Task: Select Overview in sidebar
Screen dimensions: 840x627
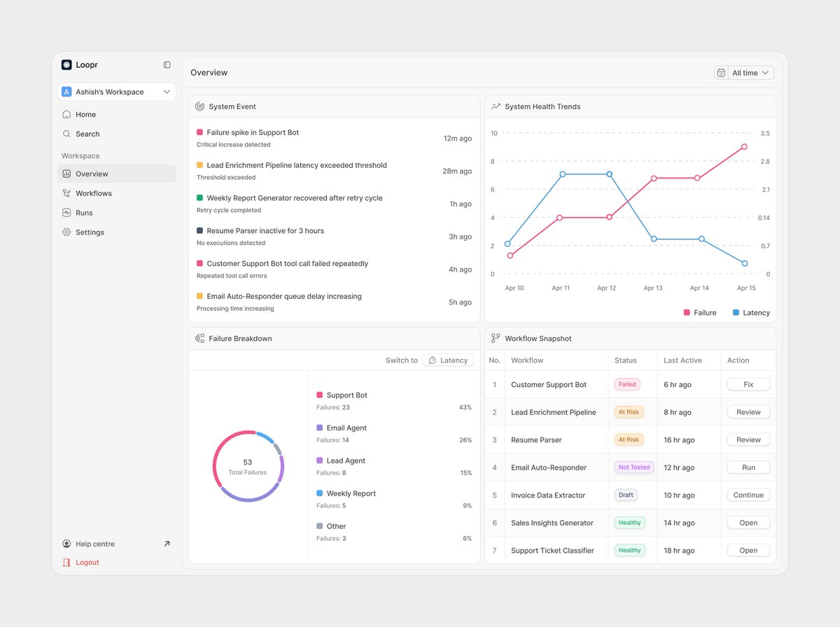Action: pyautogui.click(x=116, y=174)
